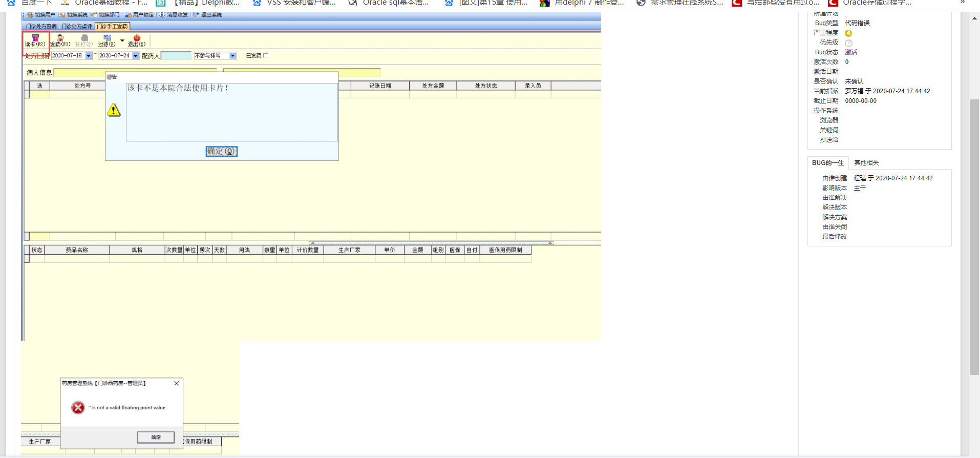Click the 组别 column header
The image size is (980, 458).
point(438,250)
